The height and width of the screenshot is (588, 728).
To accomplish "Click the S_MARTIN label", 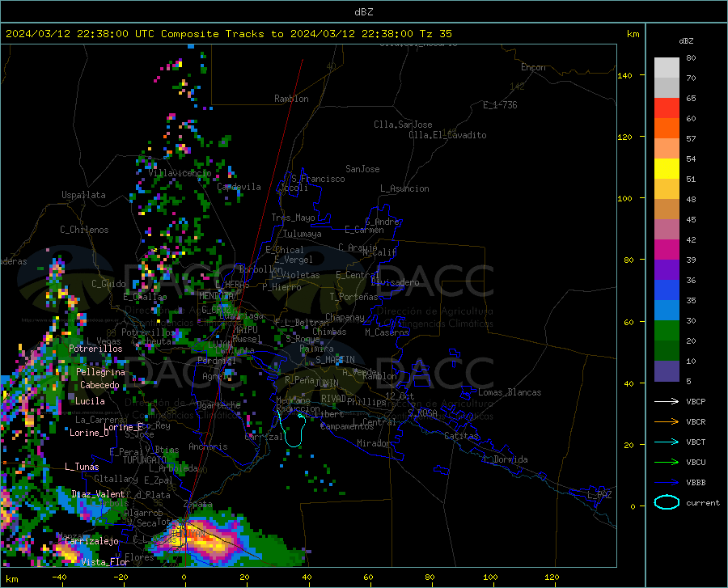I will click(335, 360).
